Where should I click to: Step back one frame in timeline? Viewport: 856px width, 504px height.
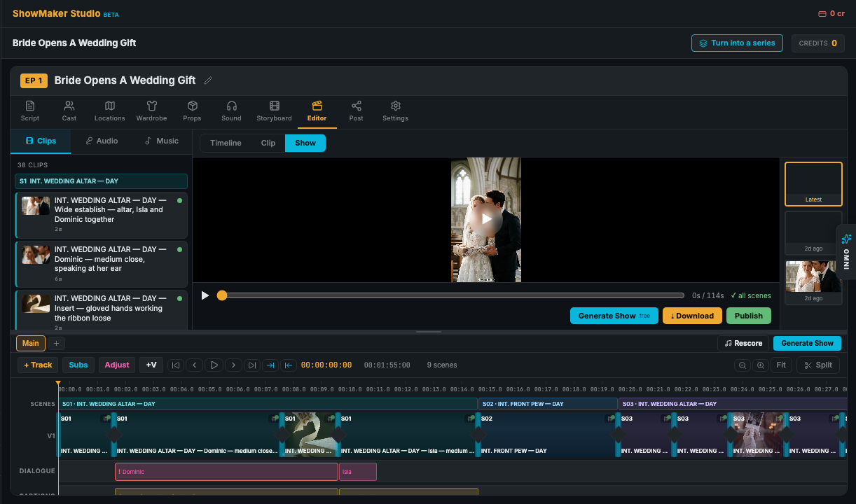point(195,365)
